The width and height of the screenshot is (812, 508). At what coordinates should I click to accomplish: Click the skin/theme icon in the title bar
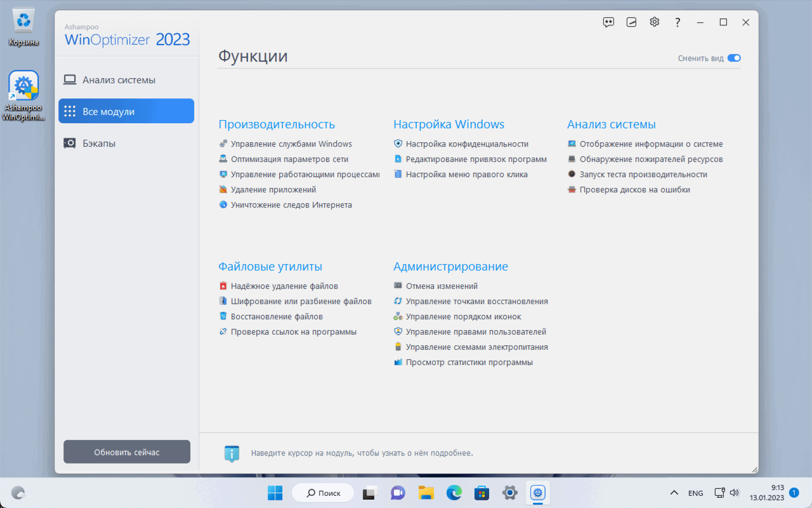point(631,22)
